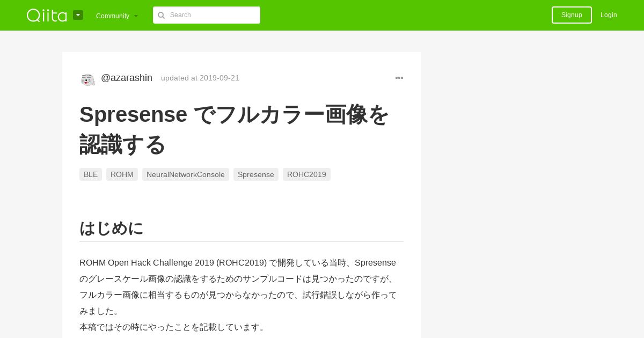Click azarashin's avatar image
This screenshot has width=644, height=338.
[x=88, y=79]
